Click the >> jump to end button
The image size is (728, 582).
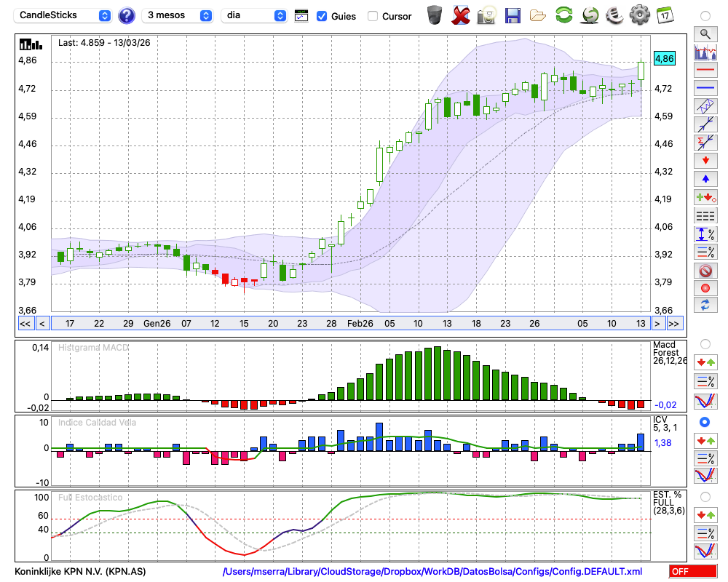(x=674, y=324)
